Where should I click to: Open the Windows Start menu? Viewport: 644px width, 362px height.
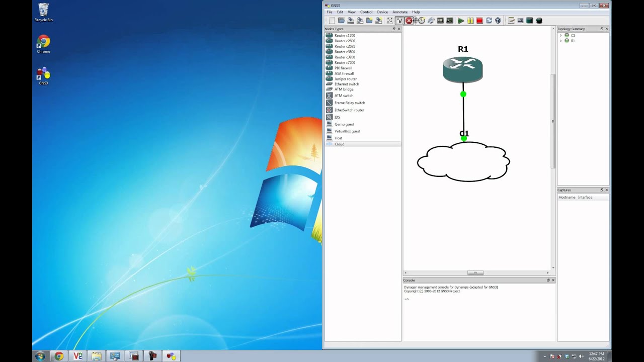click(x=40, y=356)
